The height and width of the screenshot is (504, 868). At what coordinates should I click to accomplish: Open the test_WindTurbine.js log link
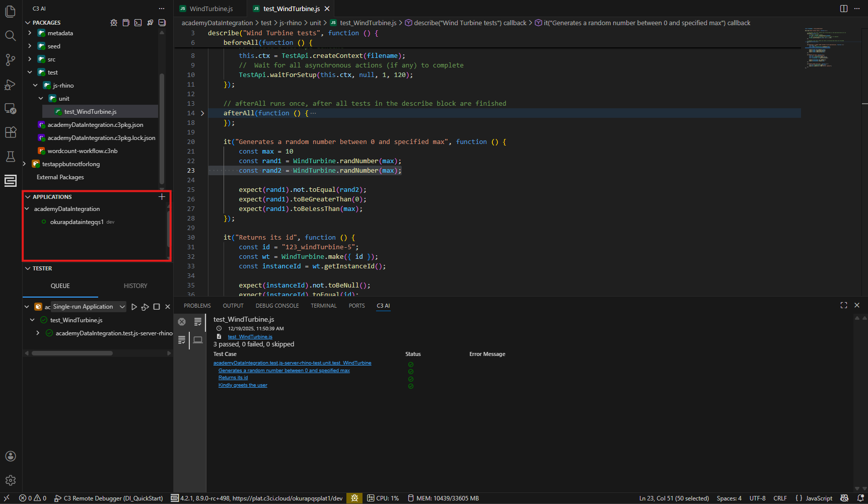click(250, 336)
